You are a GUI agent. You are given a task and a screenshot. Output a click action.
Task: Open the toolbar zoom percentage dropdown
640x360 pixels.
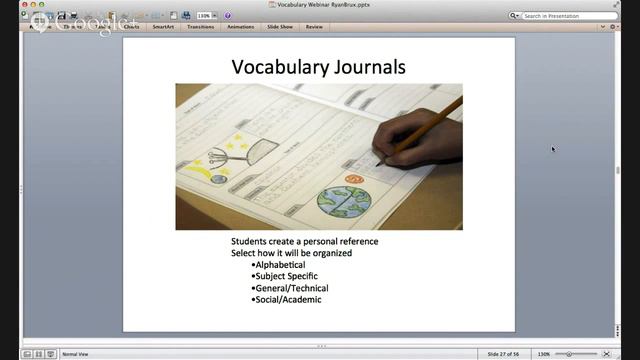tap(215, 16)
